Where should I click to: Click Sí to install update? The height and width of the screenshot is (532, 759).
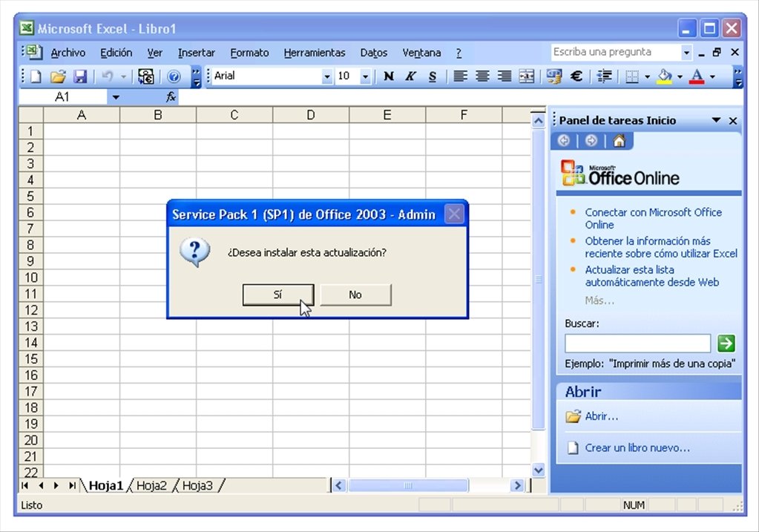[277, 295]
